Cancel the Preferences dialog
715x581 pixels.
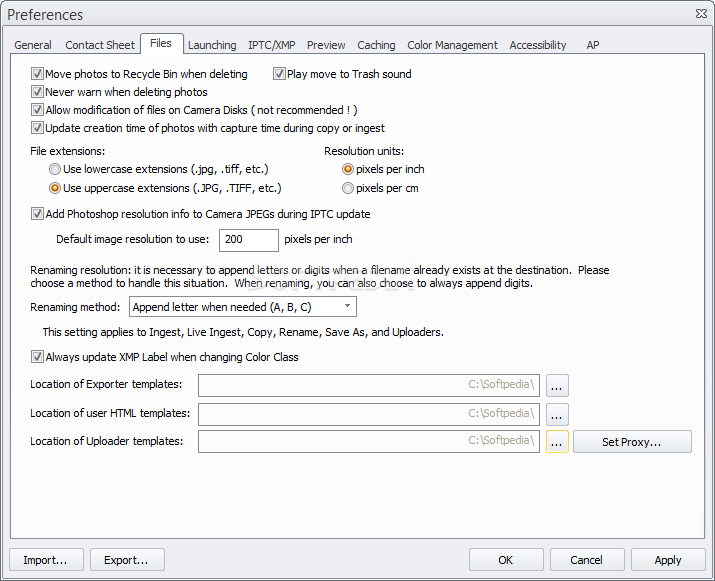[x=587, y=560]
